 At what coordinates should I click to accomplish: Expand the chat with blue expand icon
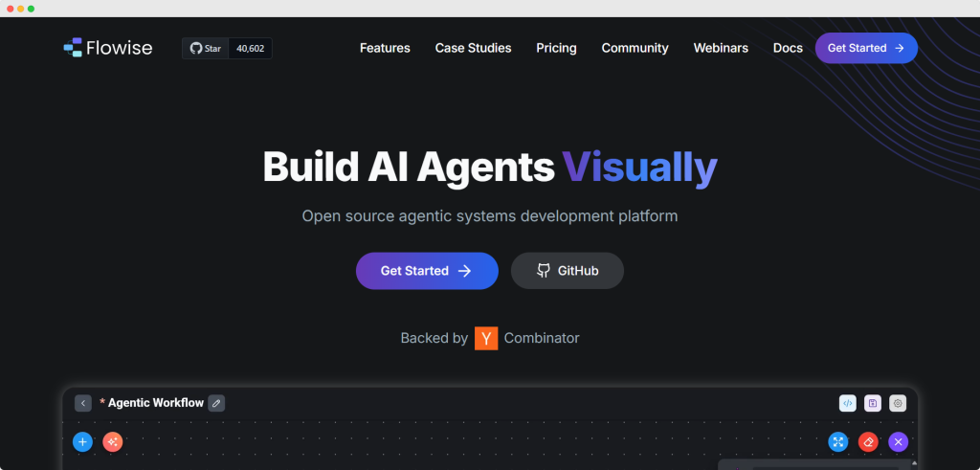point(838,442)
